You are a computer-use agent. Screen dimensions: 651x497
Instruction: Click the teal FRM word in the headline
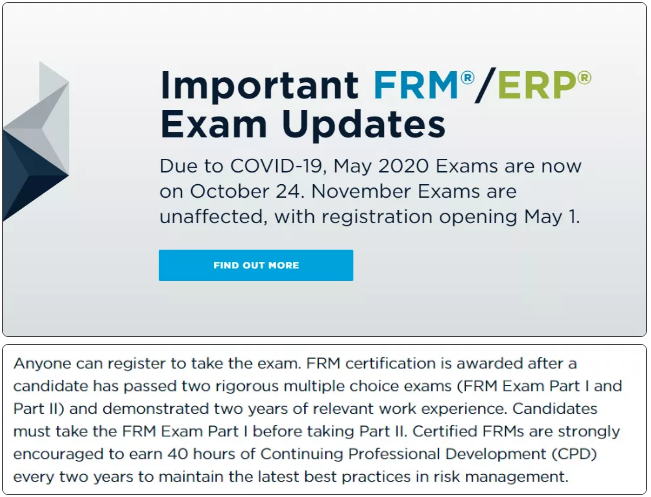coord(415,84)
